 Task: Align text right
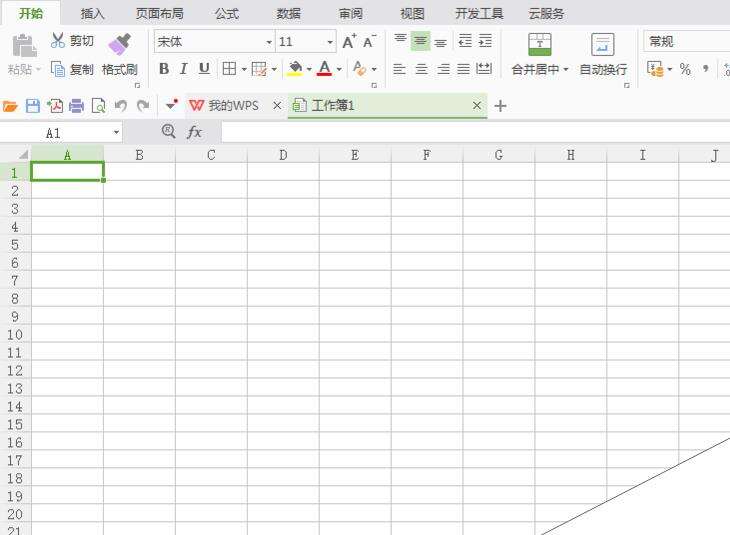click(x=443, y=69)
